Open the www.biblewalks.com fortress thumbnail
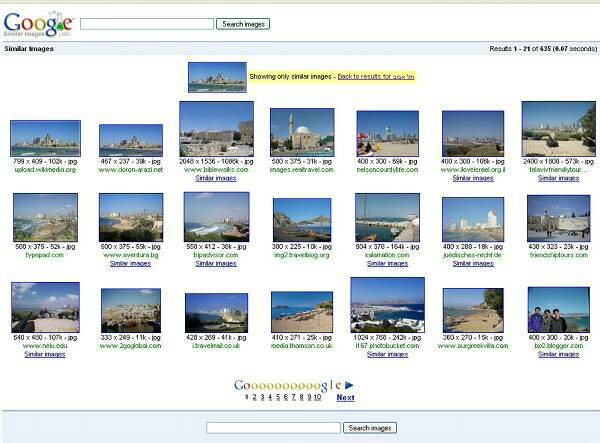Screen dimensions: 600x443 (217, 129)
